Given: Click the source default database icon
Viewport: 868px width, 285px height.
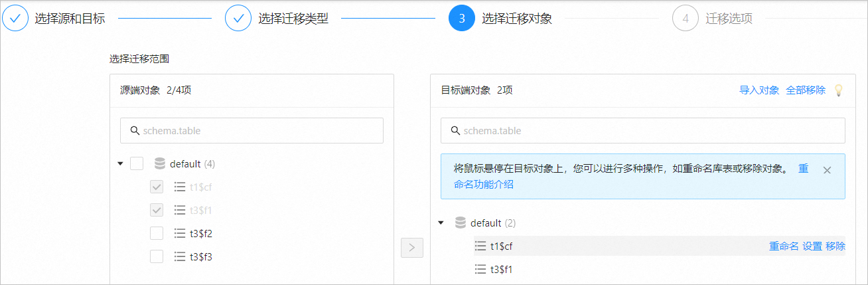Looking at the screenshot, I should click(159, 163).
